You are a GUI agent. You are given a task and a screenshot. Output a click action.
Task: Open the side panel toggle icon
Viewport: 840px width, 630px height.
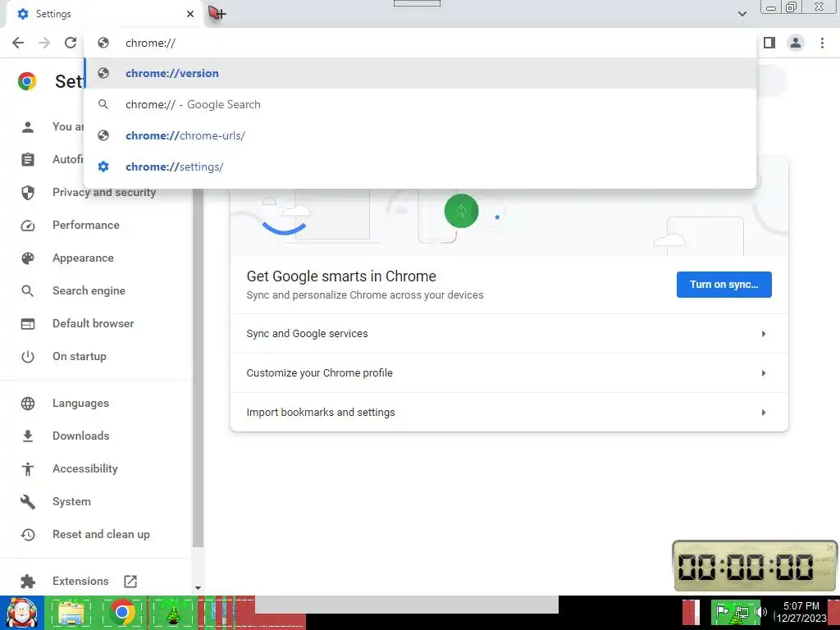pos(769,43)
